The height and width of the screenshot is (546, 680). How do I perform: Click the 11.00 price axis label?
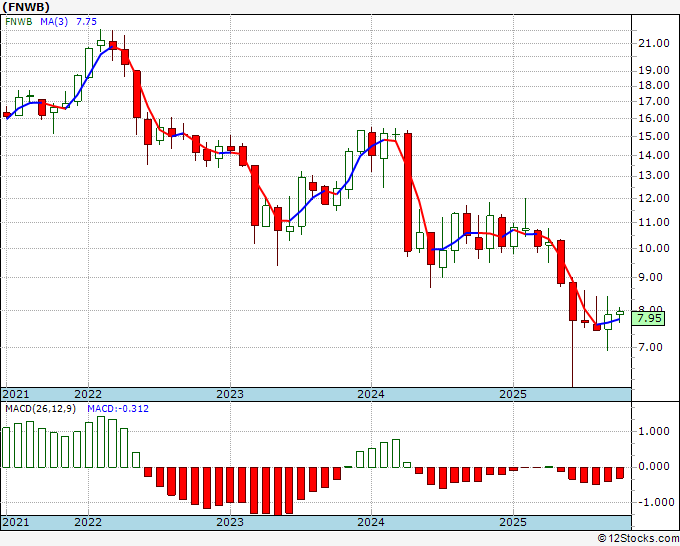coord(654,222)
